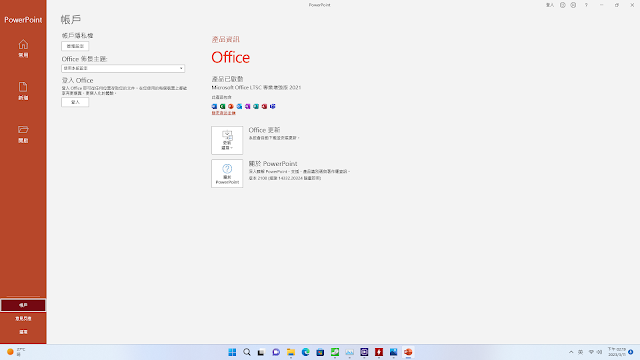The width and height of the screenshot is (640, 360).
Task: Click the Manage Settings button under 帳戶隱私權
Action: click(75, 46)
